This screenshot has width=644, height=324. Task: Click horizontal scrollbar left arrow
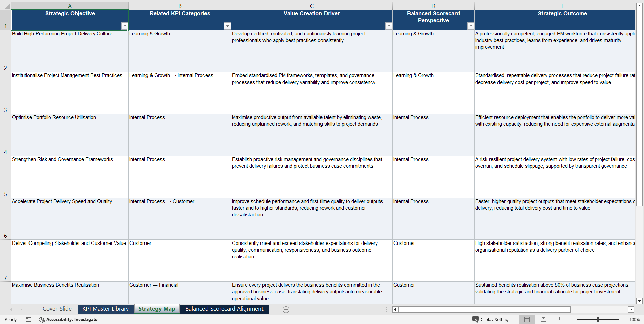click(395, 309)
